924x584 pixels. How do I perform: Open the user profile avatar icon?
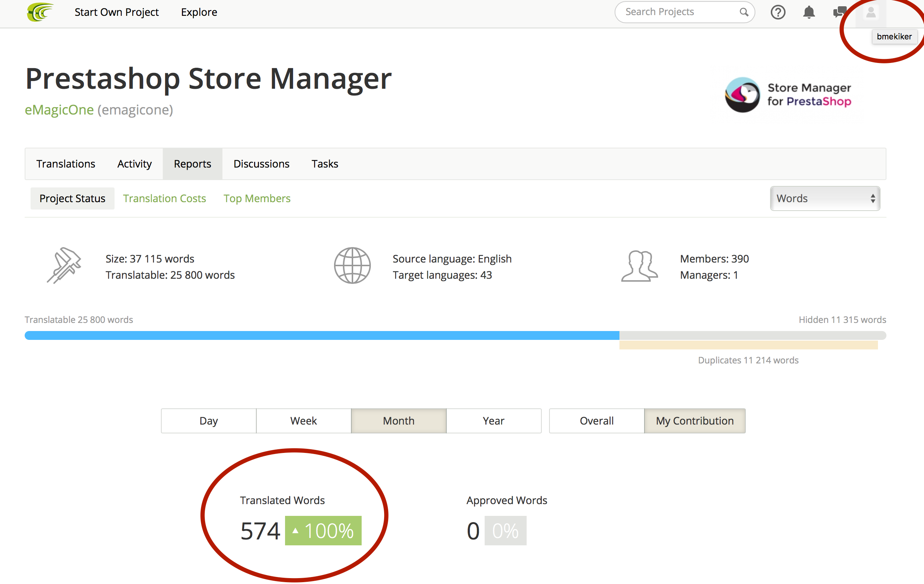click(871, 12)
